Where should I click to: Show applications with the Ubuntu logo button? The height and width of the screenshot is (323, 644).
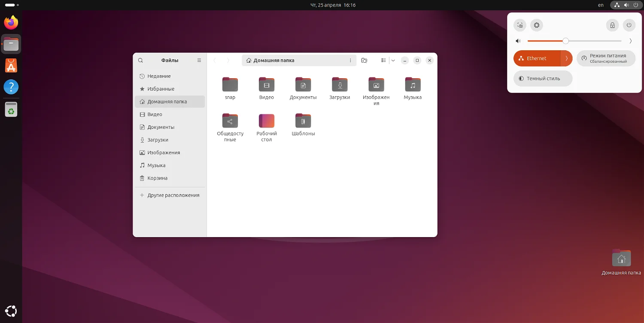pos(11,311)
